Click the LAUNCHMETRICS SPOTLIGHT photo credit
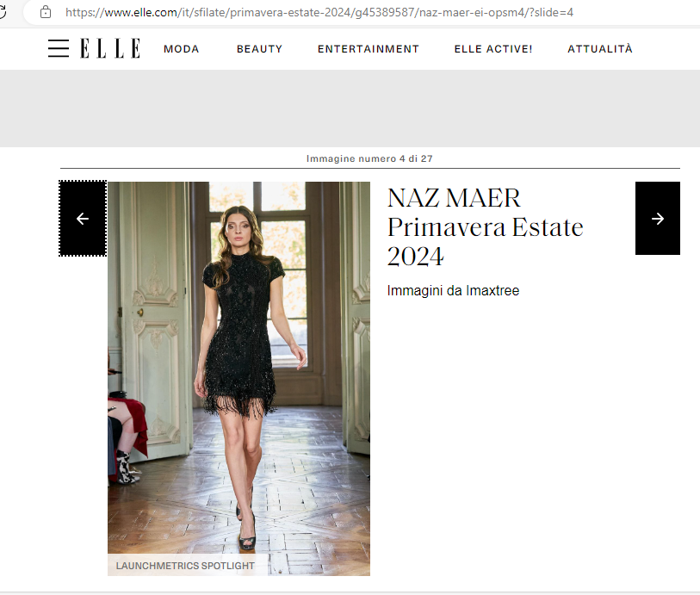Image resolution: width=700 pixels, height=595 pixels. [185, 566]
